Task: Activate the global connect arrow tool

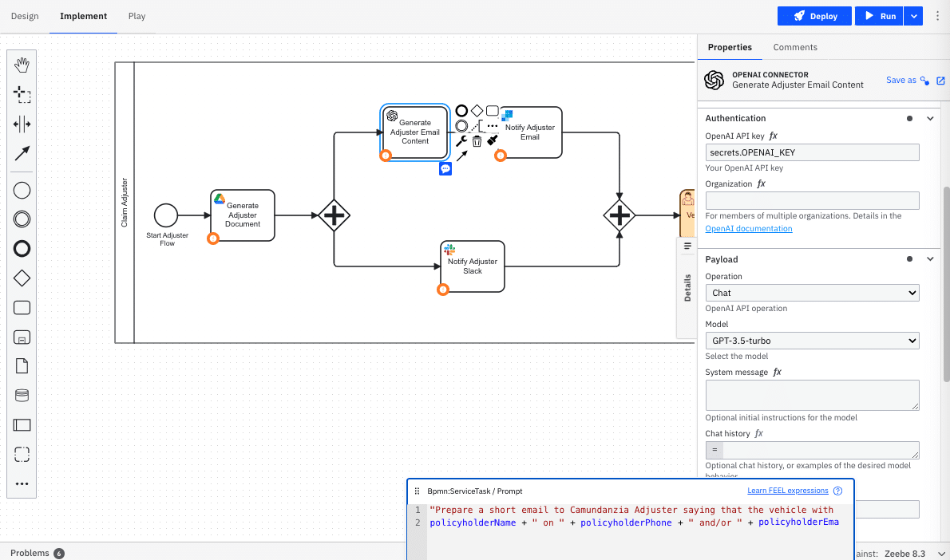Action: (22, 154)
